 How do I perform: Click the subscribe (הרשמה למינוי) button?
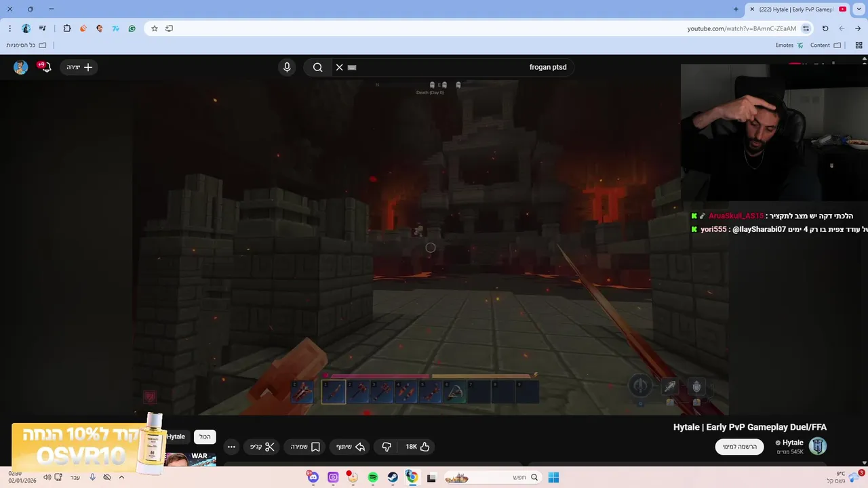[739, 447]
